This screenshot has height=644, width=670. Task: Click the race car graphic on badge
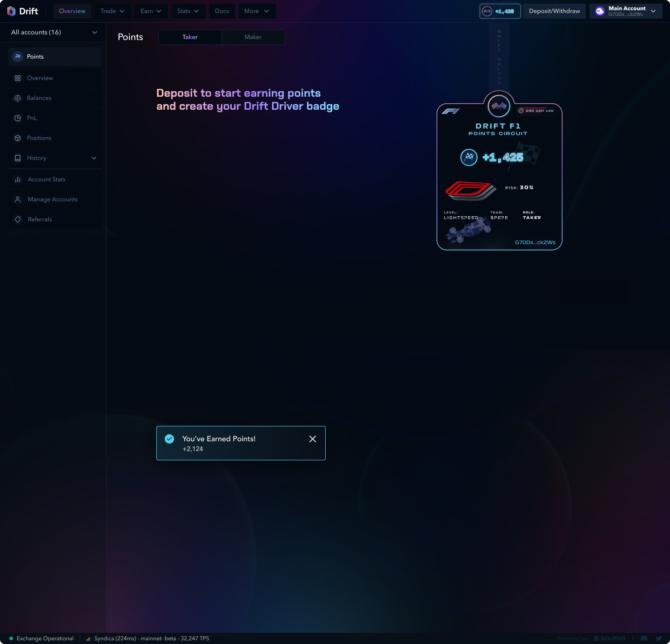click(468, 230)
